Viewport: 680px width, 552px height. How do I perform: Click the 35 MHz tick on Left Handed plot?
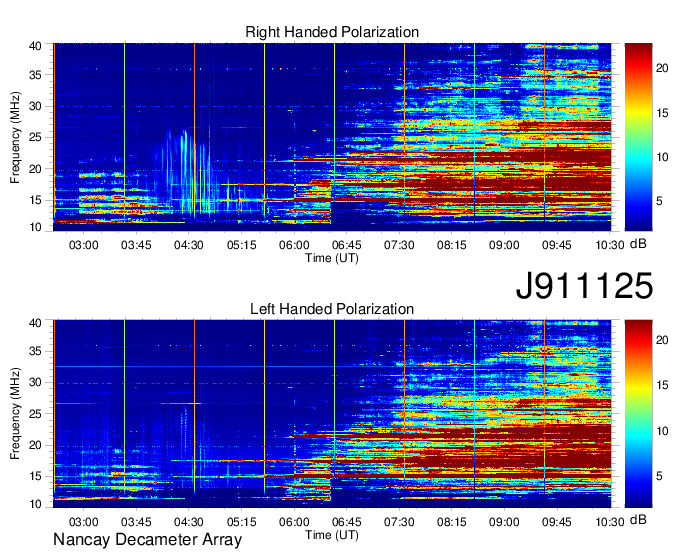pos(35,351)
